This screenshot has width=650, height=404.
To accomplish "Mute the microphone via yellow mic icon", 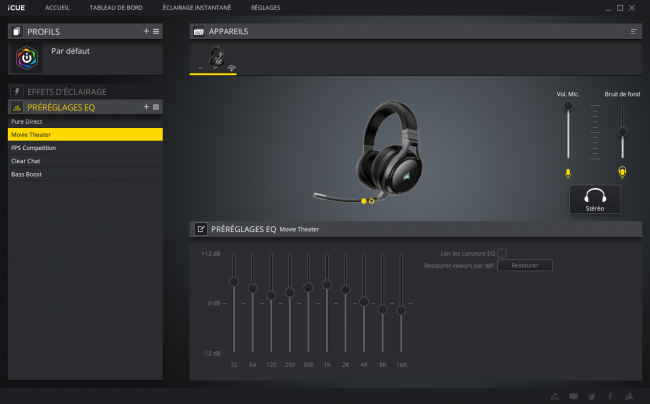I will point(568,173).
